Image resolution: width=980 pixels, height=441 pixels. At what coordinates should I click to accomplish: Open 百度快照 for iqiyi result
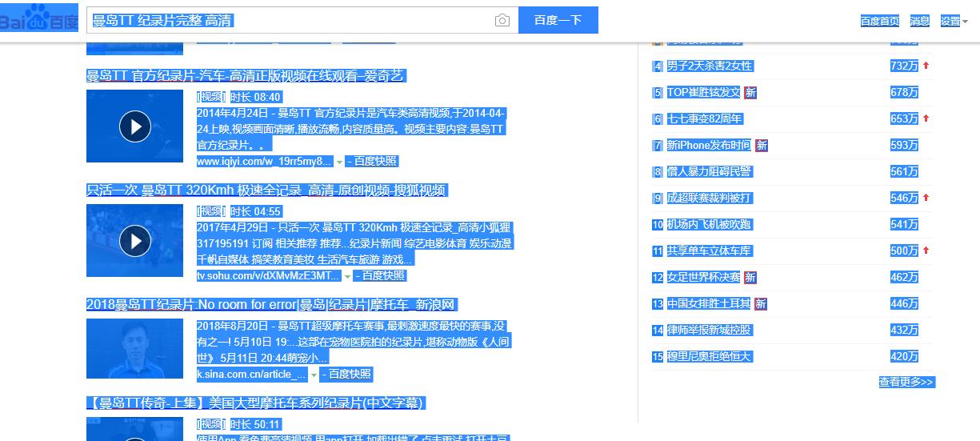click(x=374, y=161)
